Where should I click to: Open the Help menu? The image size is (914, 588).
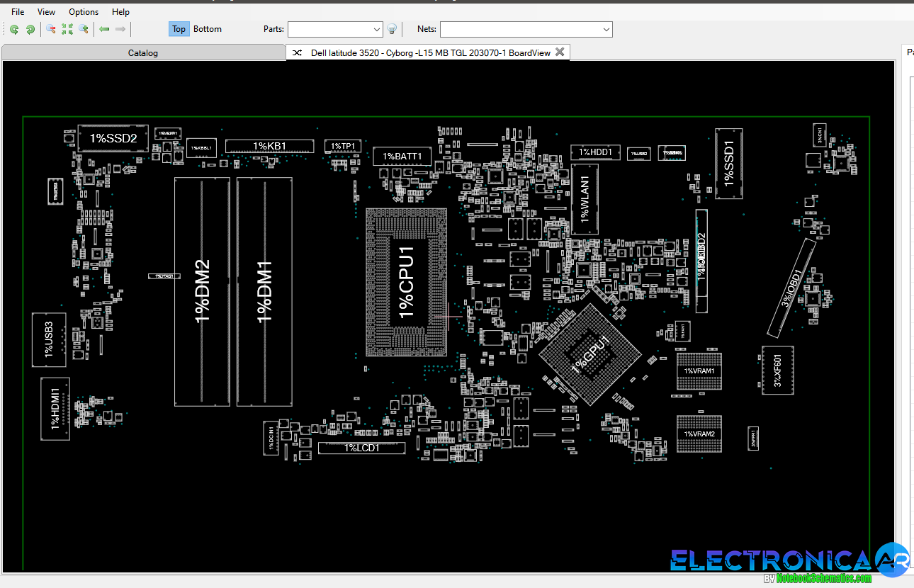pyautogui.click(x=121, y=12)
